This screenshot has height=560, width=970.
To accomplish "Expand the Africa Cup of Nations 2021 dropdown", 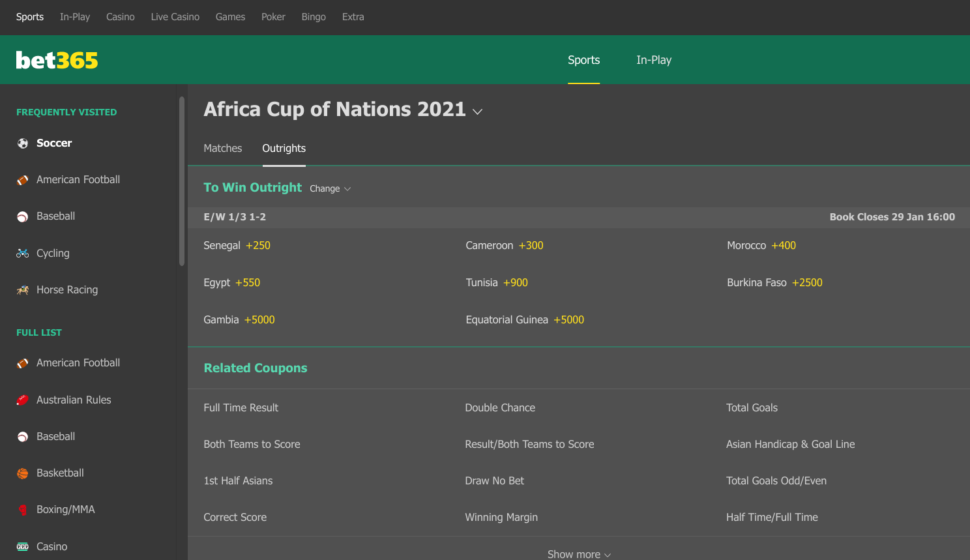I will [477, 111].
